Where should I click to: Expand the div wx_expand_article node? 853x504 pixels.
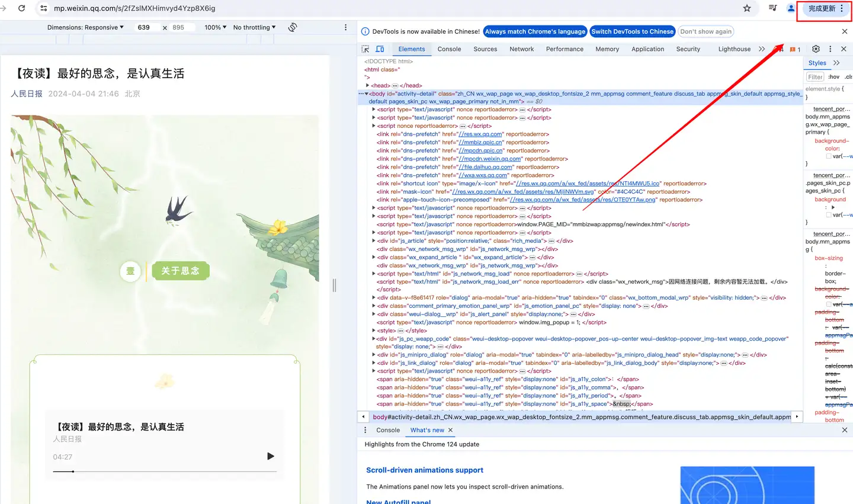point(373,257)
